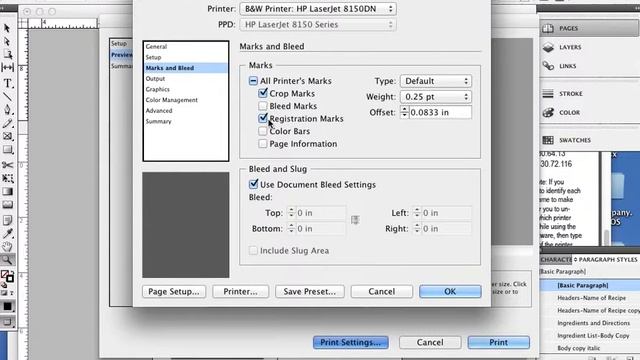Click the Print Settings... button

point(351,342)
